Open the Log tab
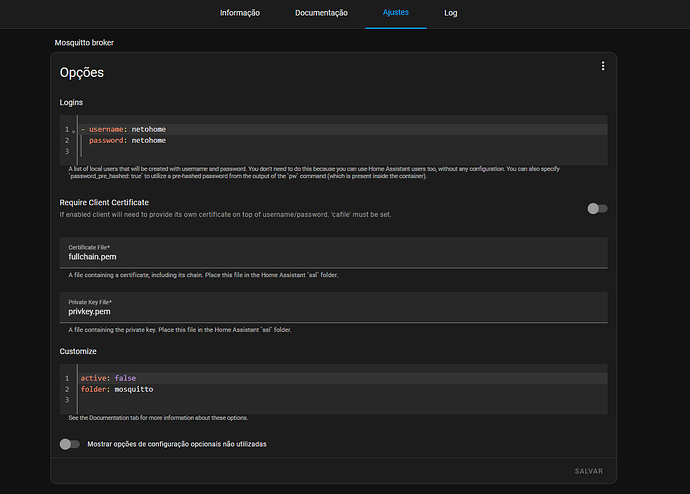Screen dimensions: 690x494 451,13
